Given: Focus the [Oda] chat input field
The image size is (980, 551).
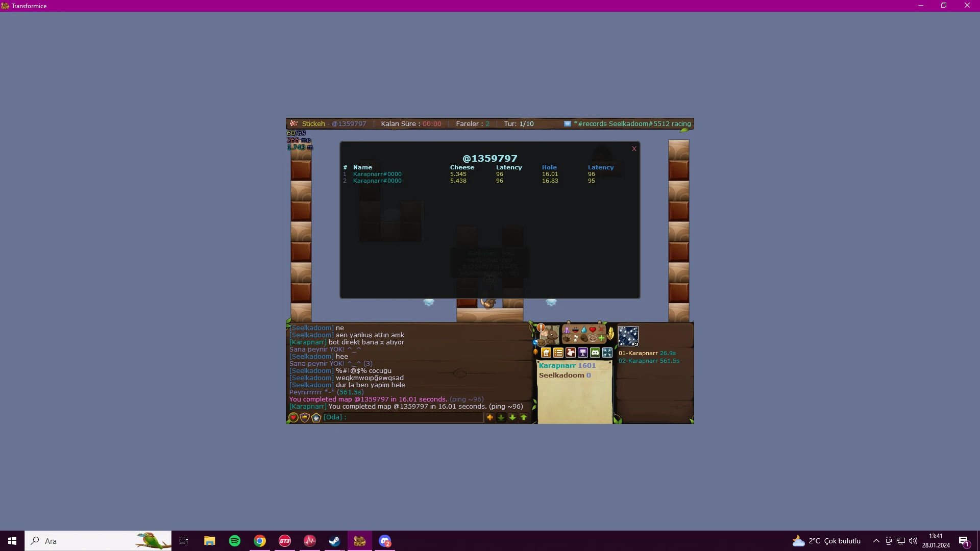Looking at the screenshot, I should tap(403, 417).
